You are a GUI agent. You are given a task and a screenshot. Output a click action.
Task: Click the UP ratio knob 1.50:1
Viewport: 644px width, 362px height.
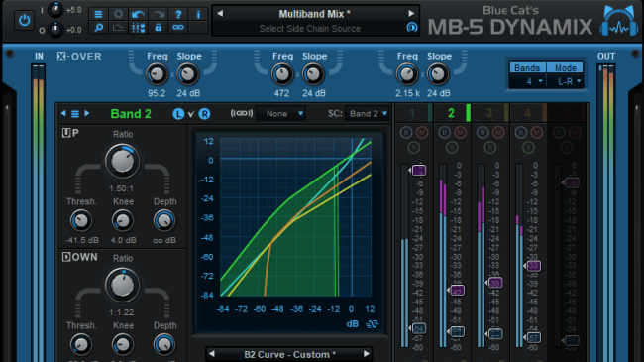tap(122, 162)
